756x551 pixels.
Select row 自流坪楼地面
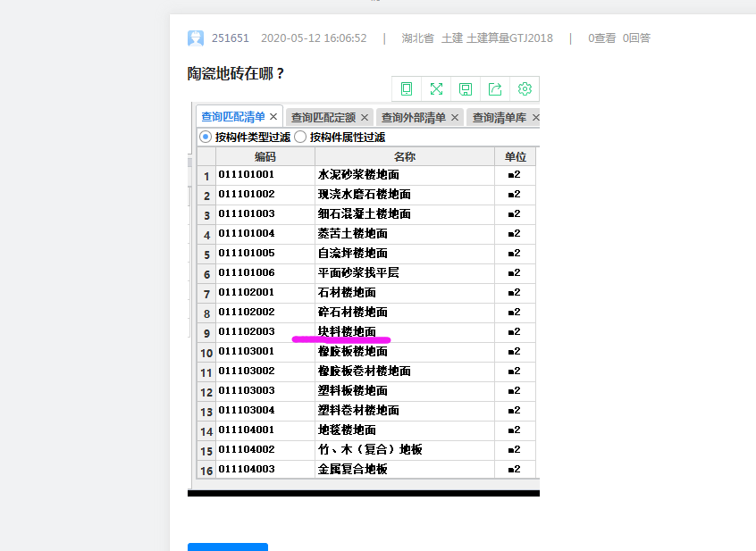pos(366,255)
